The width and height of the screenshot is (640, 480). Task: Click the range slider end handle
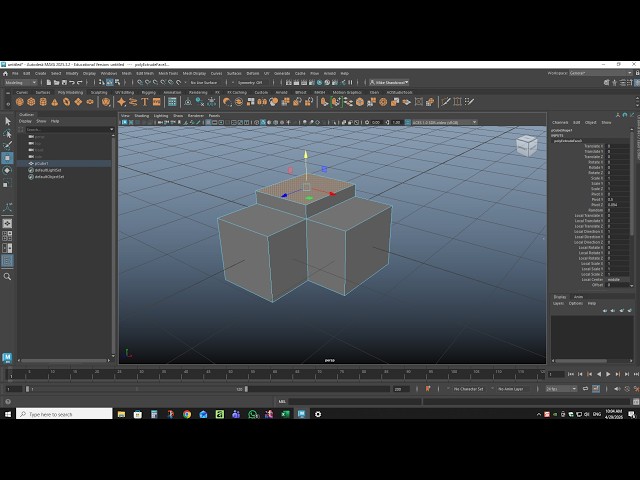coord(246,389)
